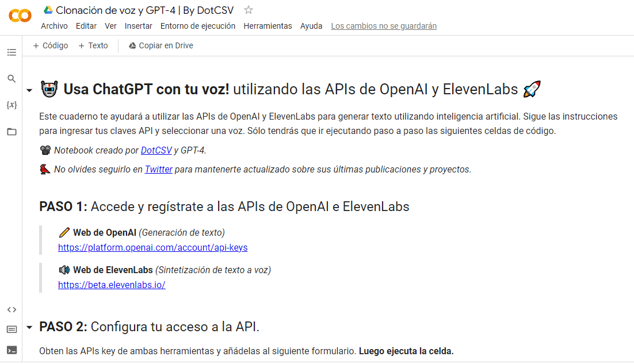Open the terminal icon in left sidebar
This screenshot has width=634, height=364.
[x=12, y=350]
